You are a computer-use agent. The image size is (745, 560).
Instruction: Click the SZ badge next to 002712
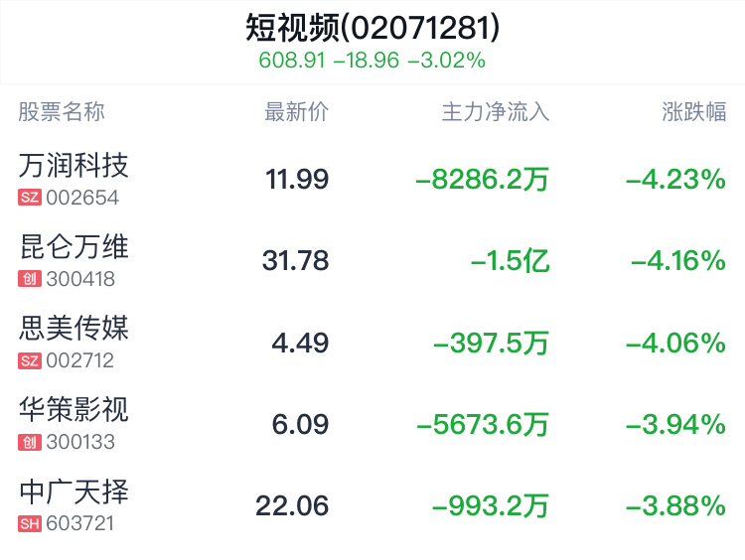[x=30, y=360]
